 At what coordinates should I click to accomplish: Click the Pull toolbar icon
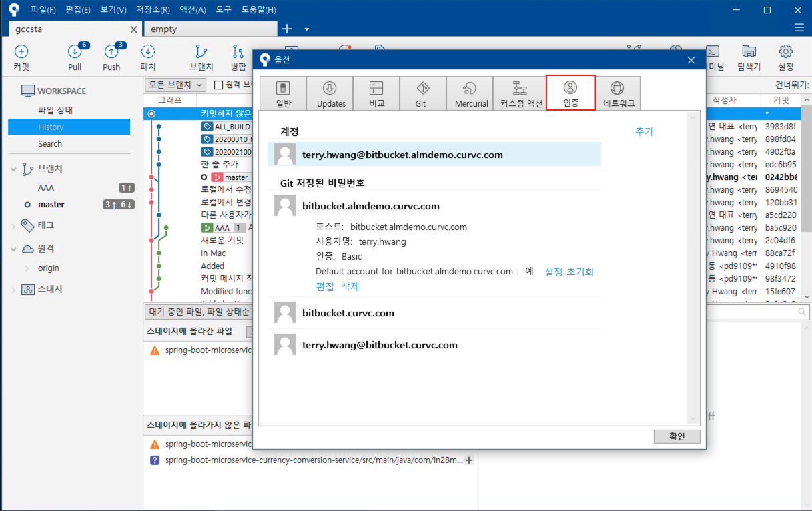75,52
